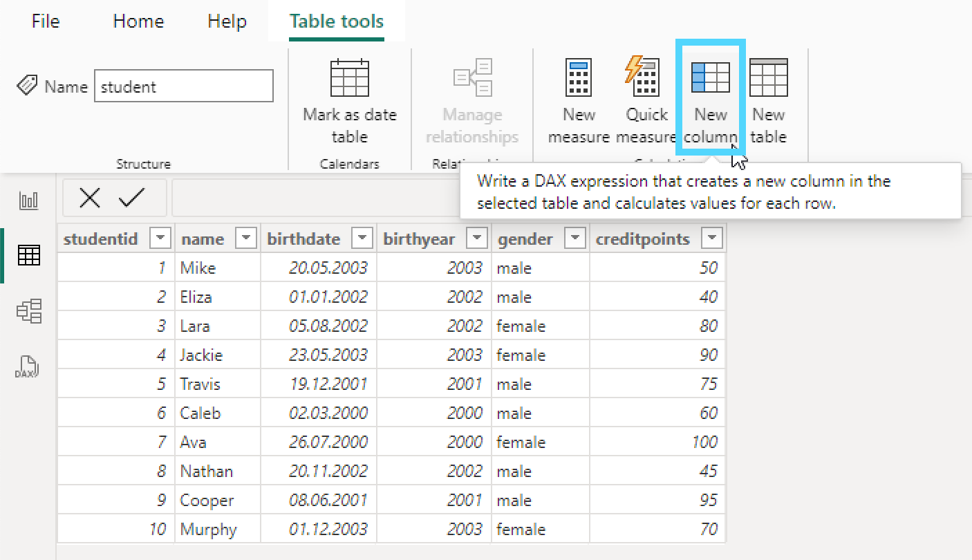Screen dimensions: 972x560
Task: Click the table Name input field
Action: point(183,86)
